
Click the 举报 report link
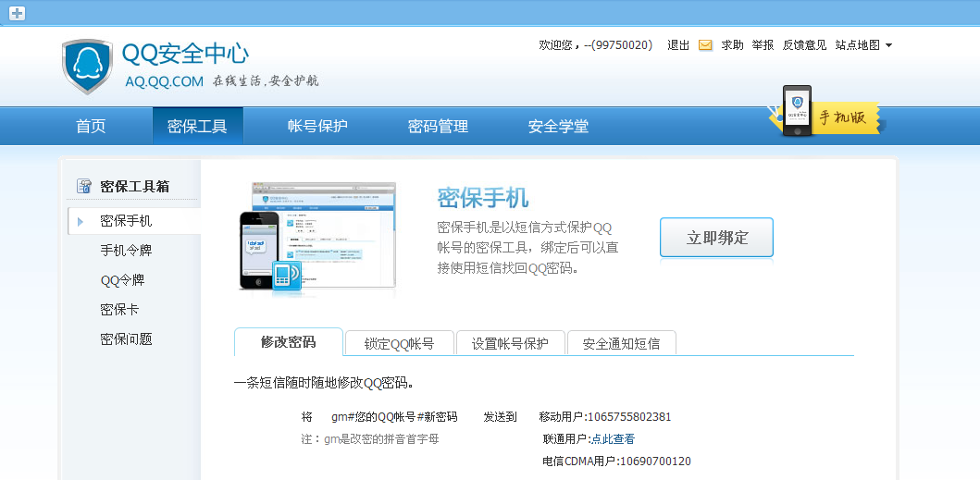(763, 45)
